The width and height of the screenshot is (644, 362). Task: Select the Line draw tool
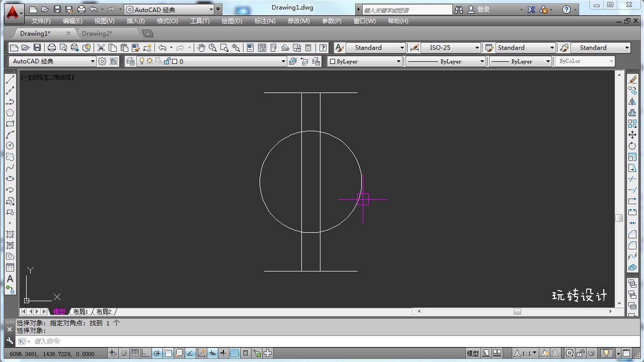click(10, 79)
